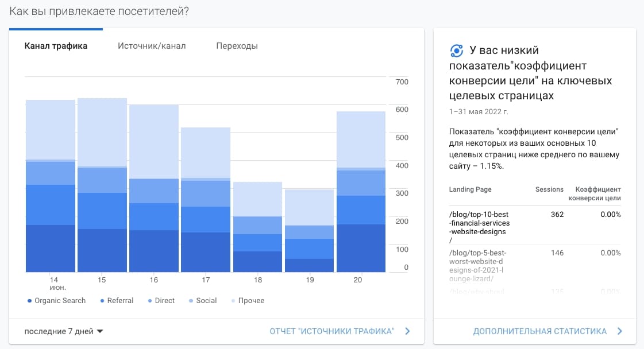Click the Analytics insights icon beside the heading

tap(457, 51)
